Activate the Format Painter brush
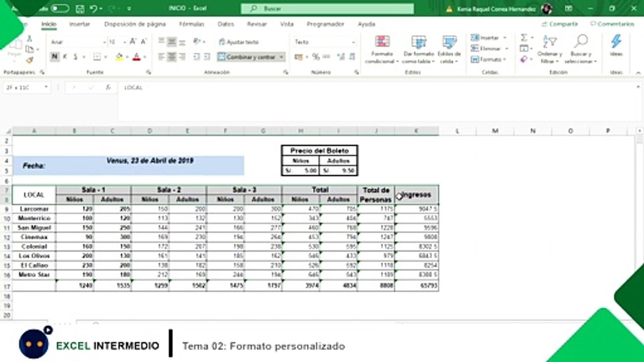 [29, 60]
